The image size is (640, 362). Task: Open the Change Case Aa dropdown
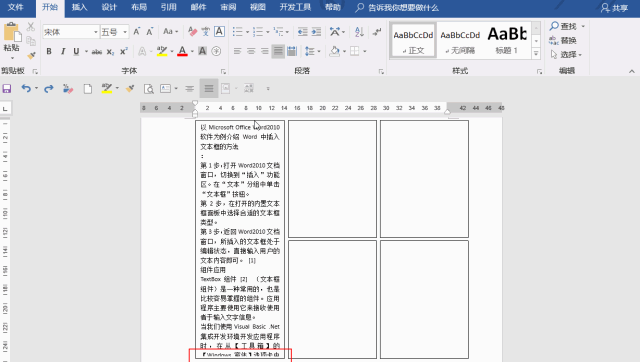[x=170, y=31]
